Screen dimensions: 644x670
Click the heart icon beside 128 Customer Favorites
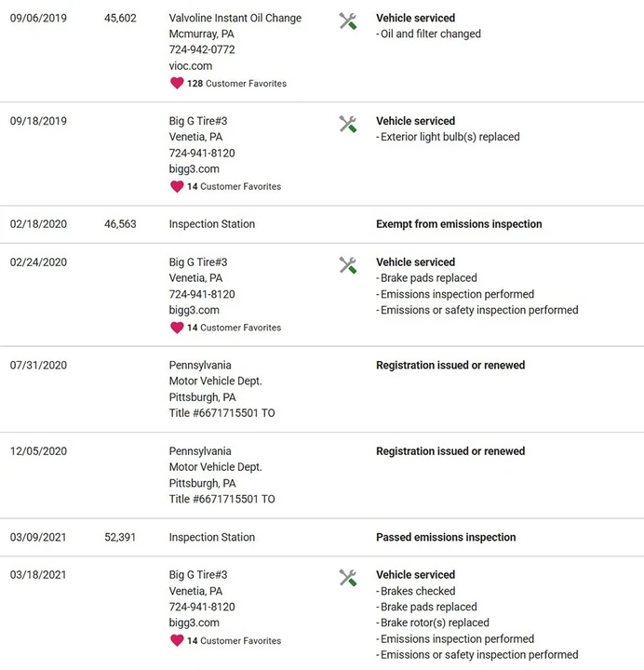tap(177, 83)
